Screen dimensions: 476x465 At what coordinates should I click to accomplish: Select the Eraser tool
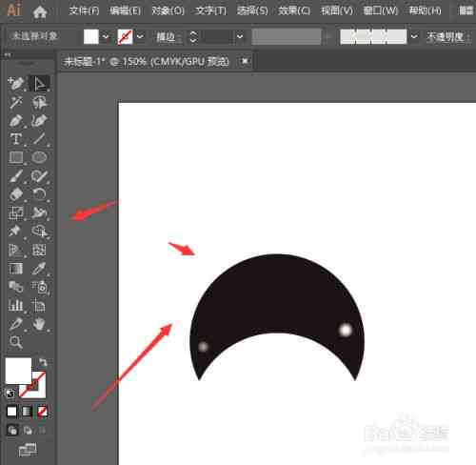point(16,194)
